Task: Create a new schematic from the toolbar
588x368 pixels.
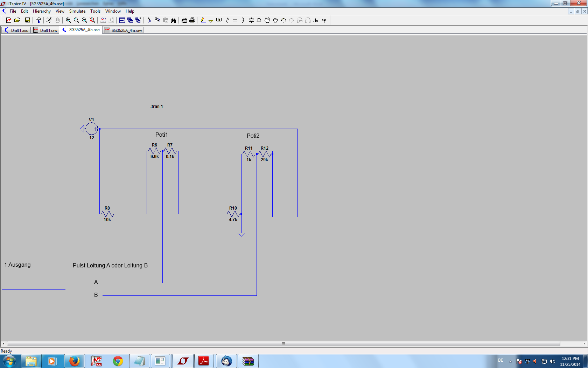Action: (x=9, y=20)
